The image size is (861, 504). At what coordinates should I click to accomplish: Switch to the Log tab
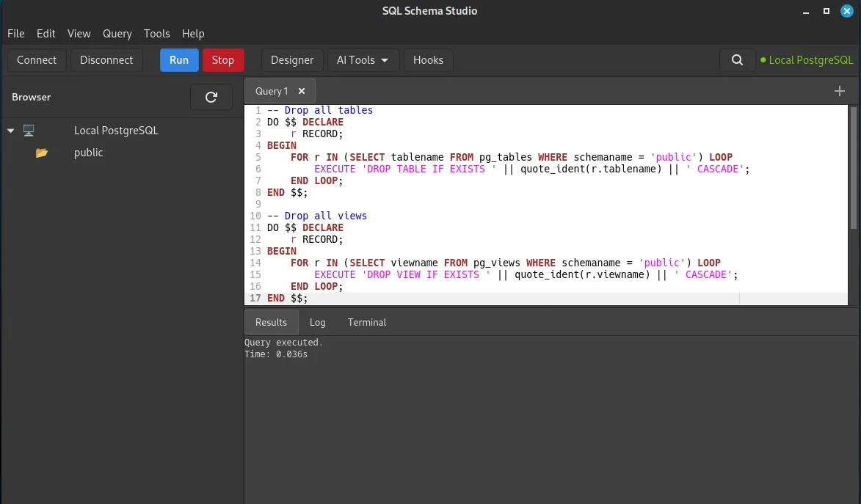[317, 322]
